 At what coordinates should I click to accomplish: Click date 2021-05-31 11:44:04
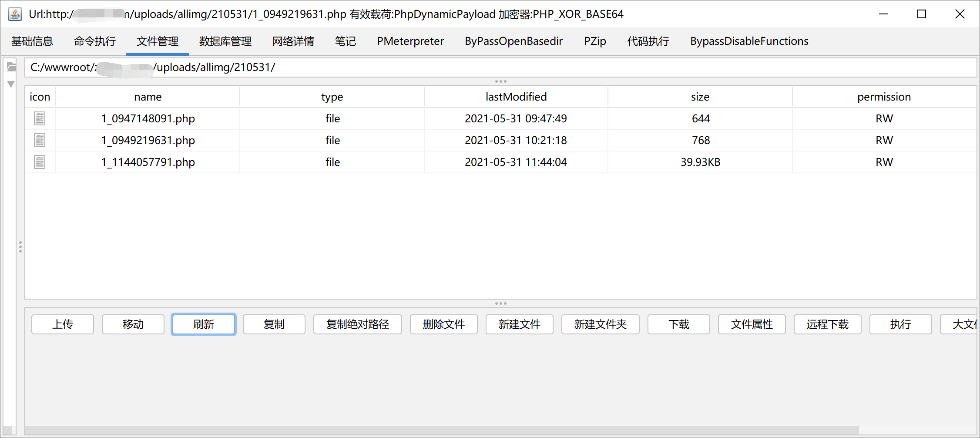click(516, 162)
